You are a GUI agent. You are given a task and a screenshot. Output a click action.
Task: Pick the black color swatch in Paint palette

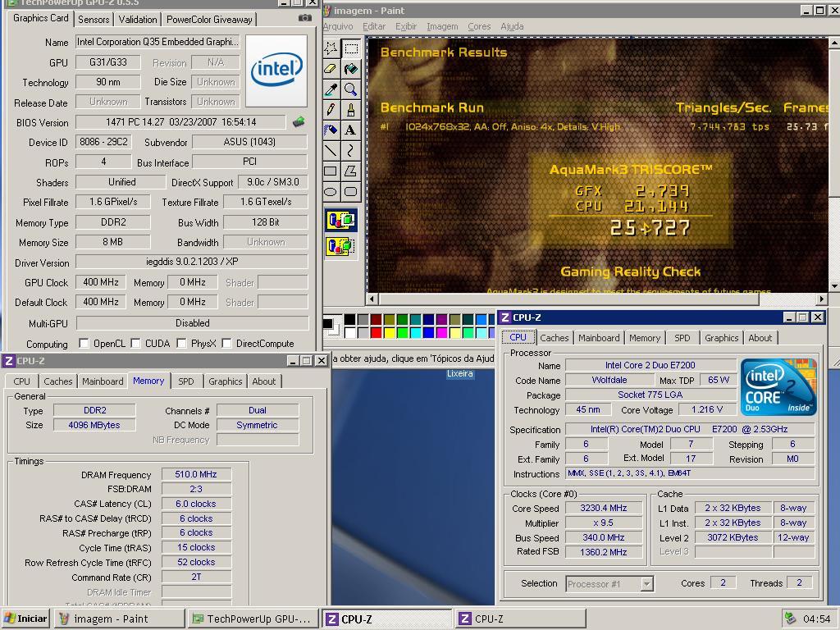(349, 319)
